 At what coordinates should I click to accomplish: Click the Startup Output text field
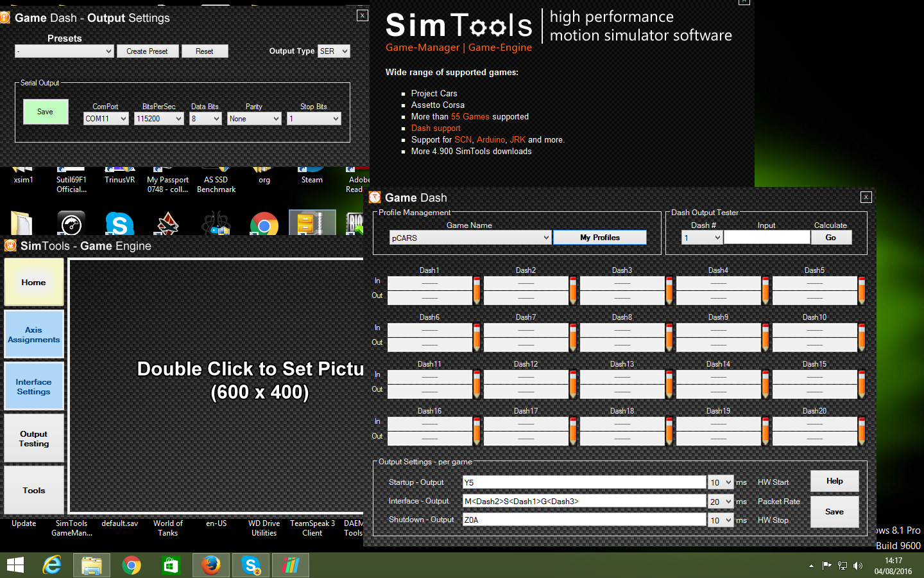(585, 482)
